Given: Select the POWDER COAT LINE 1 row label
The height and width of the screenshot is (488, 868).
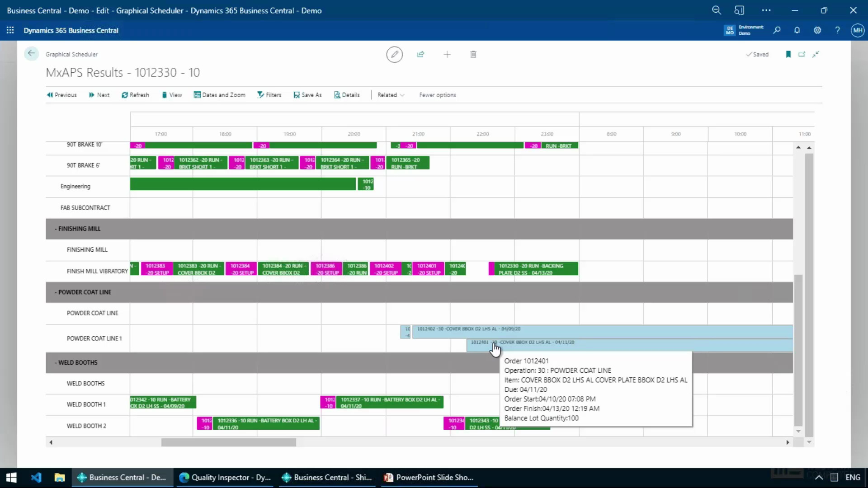Looking at the screenshot, I should [x=94, y=338].
